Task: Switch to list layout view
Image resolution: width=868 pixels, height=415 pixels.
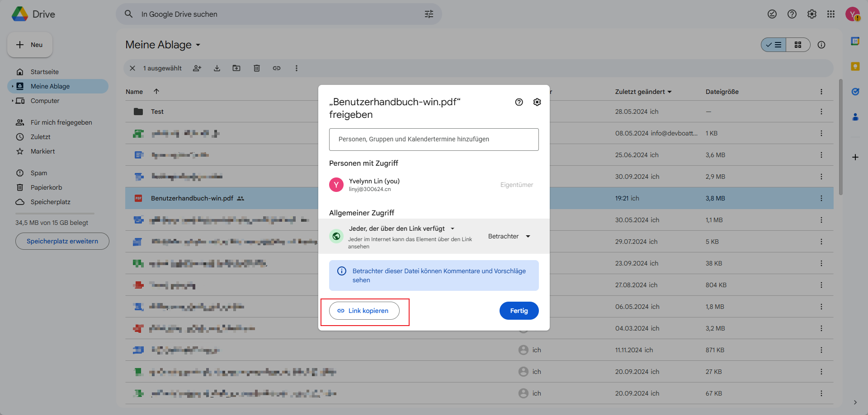Action: pyautogui.click(x=774, y=45)
